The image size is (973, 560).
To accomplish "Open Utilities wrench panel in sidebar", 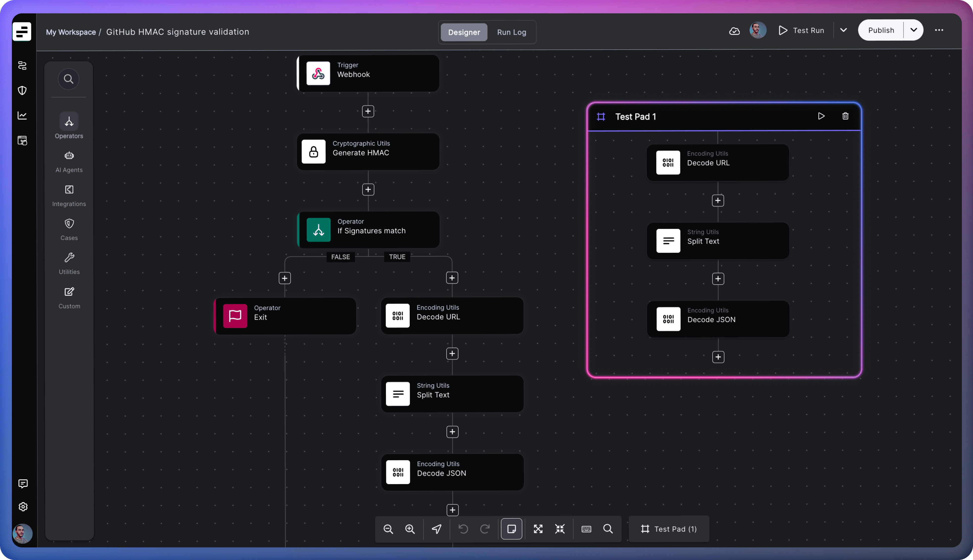I will tap(69, 263).
